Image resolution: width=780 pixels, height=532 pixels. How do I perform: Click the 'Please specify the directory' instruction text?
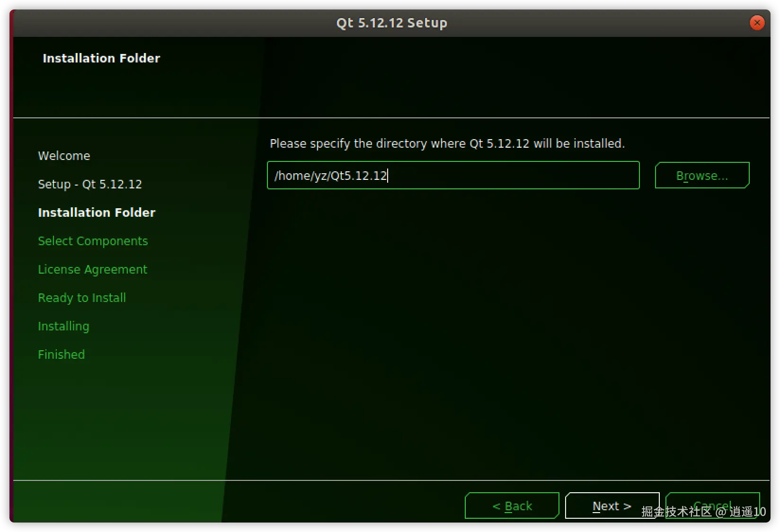[447, 143]
